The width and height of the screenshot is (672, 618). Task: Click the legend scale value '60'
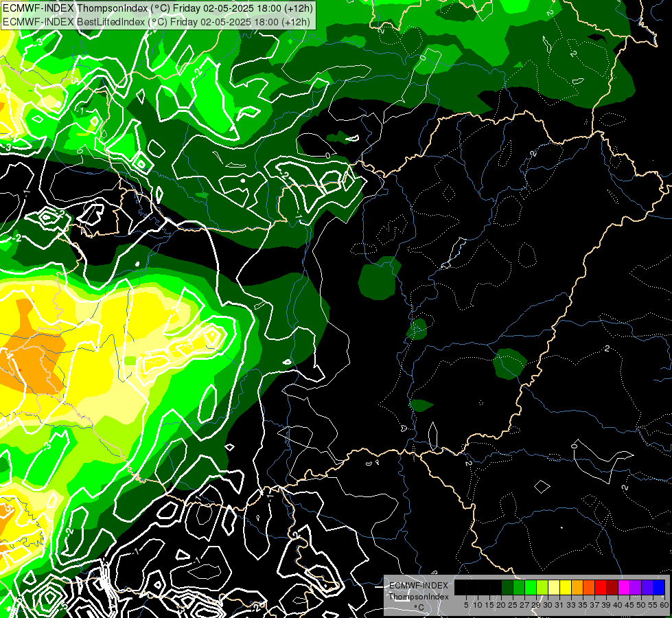click(x=664, y=605)
